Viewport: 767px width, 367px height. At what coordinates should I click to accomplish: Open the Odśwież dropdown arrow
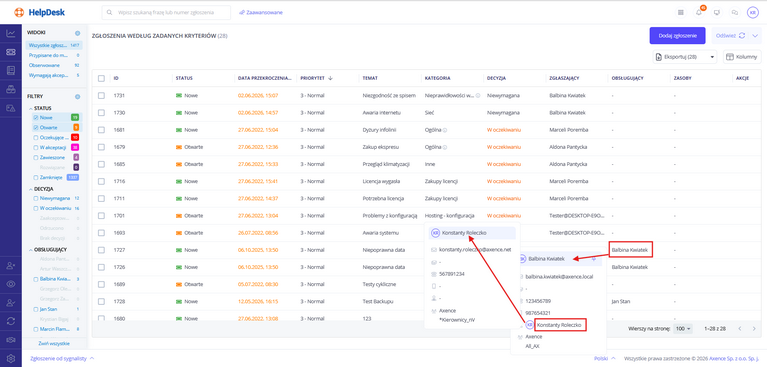[x=755, y=35]
